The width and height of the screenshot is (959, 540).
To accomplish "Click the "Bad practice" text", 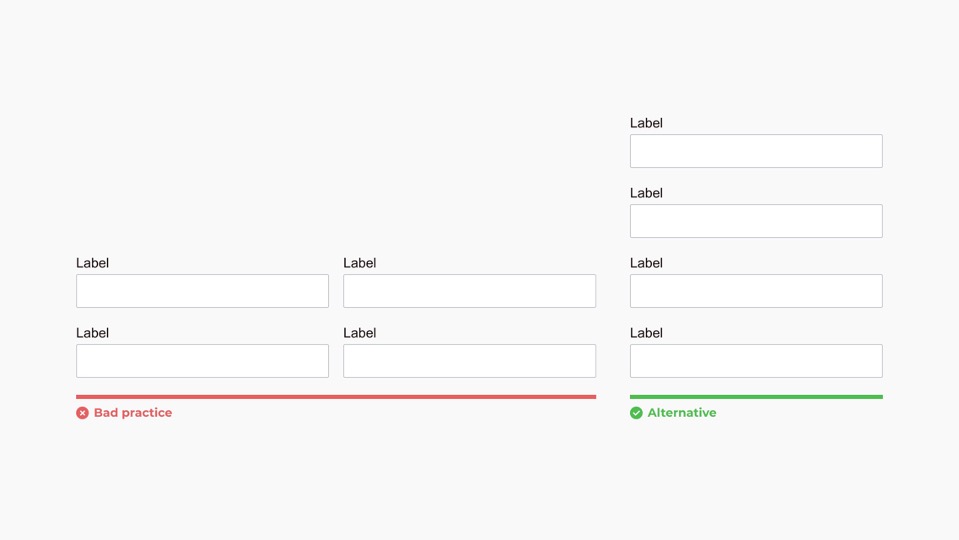I will (133, 413).
